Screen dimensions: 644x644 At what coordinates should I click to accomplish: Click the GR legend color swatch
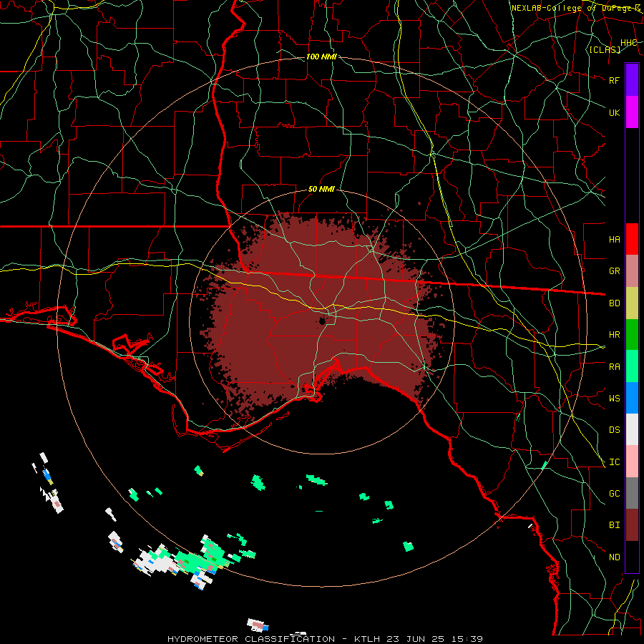coord(632,271)
